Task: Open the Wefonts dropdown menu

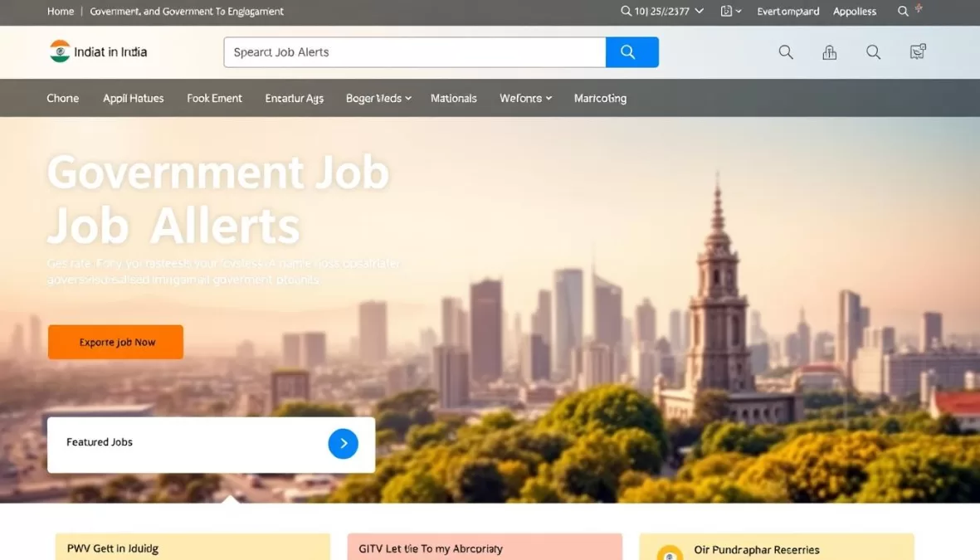Action: 525,97
